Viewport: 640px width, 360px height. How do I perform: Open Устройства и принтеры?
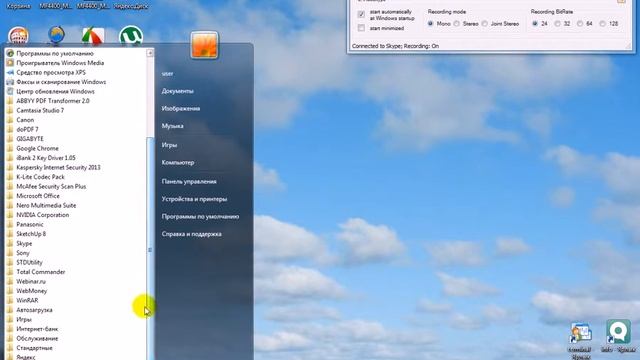tap(194, 199)
